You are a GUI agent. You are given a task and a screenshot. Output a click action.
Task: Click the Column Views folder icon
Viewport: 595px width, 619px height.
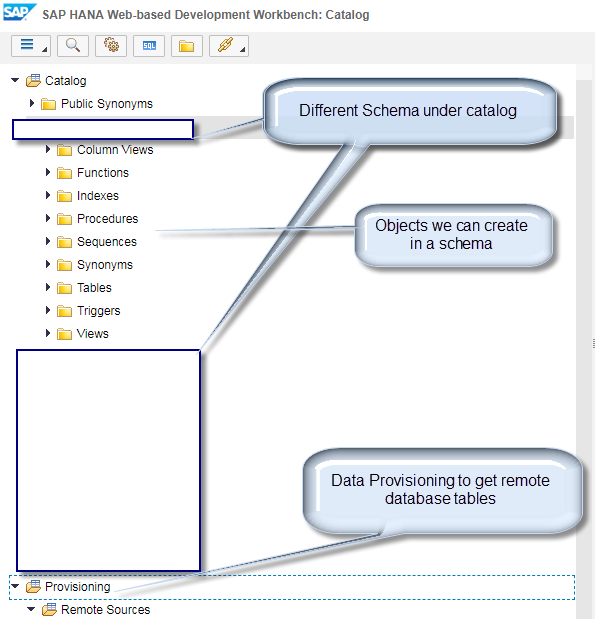pos(64,150)
